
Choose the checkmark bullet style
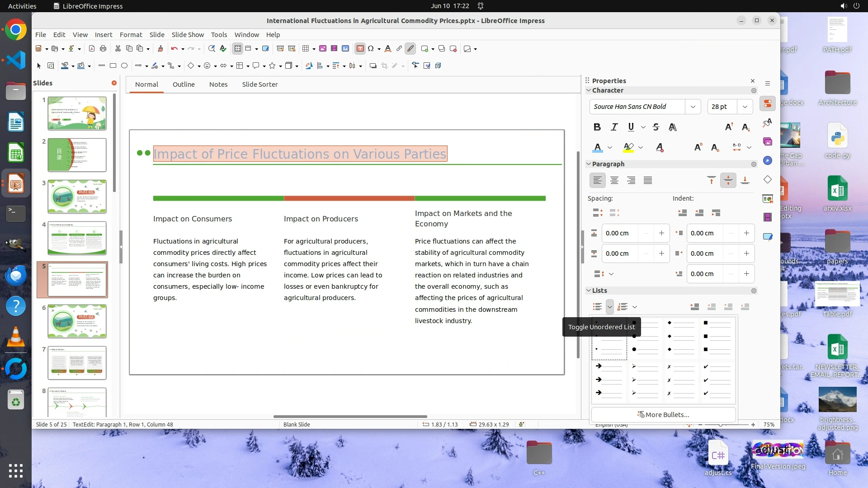tap(717, 380)
